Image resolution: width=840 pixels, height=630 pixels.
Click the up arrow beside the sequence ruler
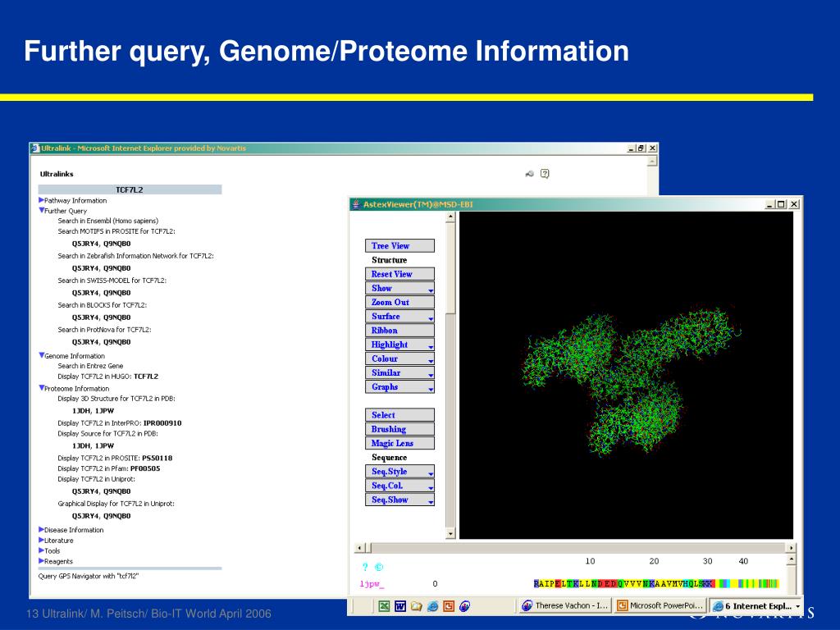(792, 559)
